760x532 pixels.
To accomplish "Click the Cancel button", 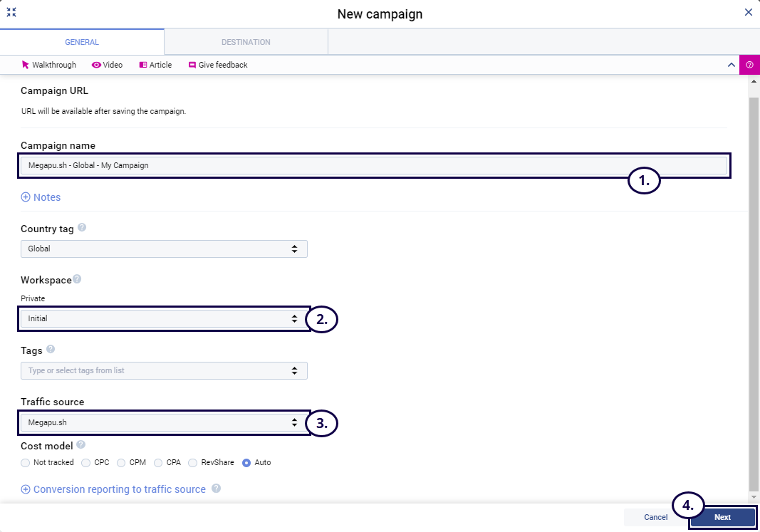I will pyautogui.click(x=655, y=517).
